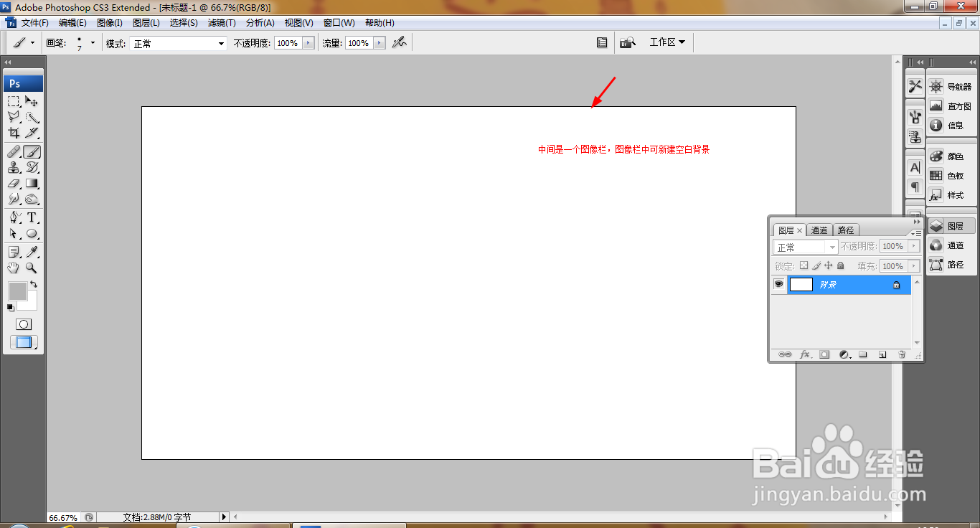Select the Blur tool
The image size is (980, 528).
pos(14,199)
